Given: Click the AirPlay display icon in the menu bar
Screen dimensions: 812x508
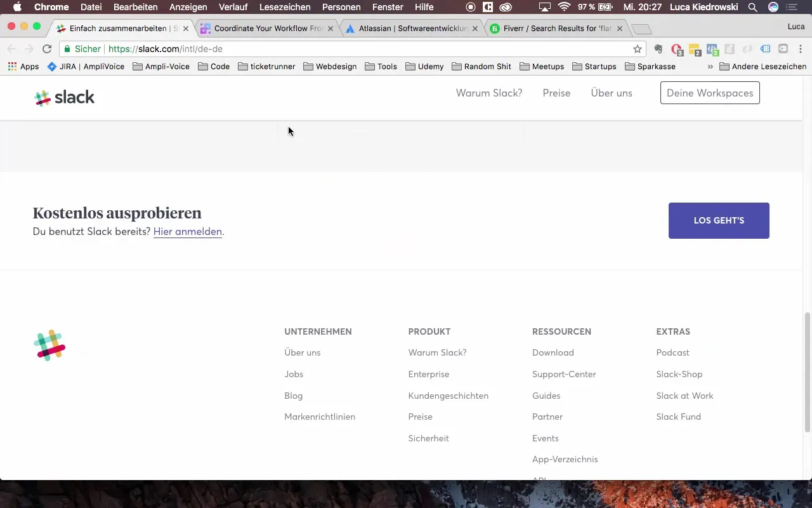Looking at the screenshot, I should click(544, 7).
